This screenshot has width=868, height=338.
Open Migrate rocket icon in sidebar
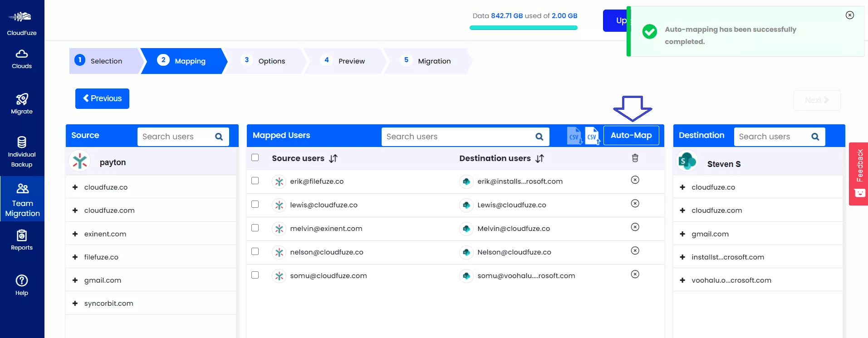point(22,99)
